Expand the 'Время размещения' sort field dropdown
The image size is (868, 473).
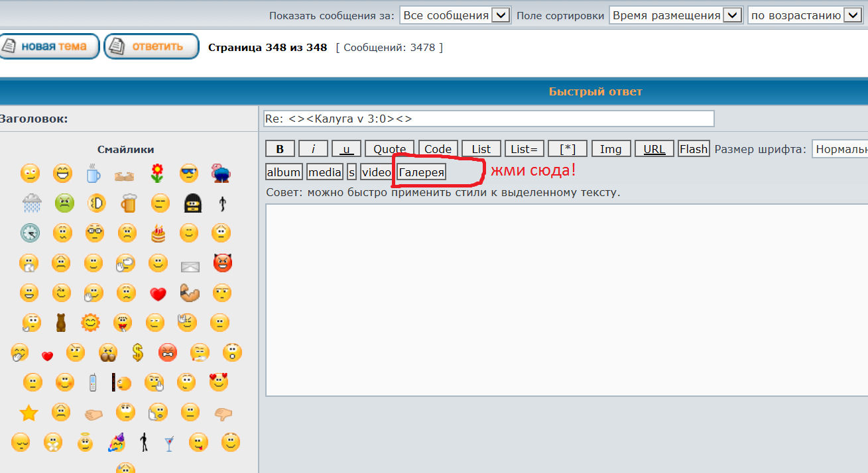point(675,15)
